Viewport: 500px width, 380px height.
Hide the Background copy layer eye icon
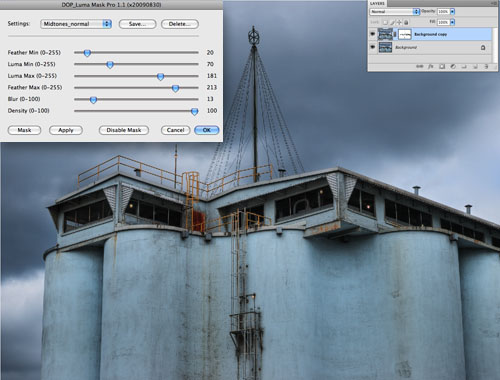coord(373,34)
